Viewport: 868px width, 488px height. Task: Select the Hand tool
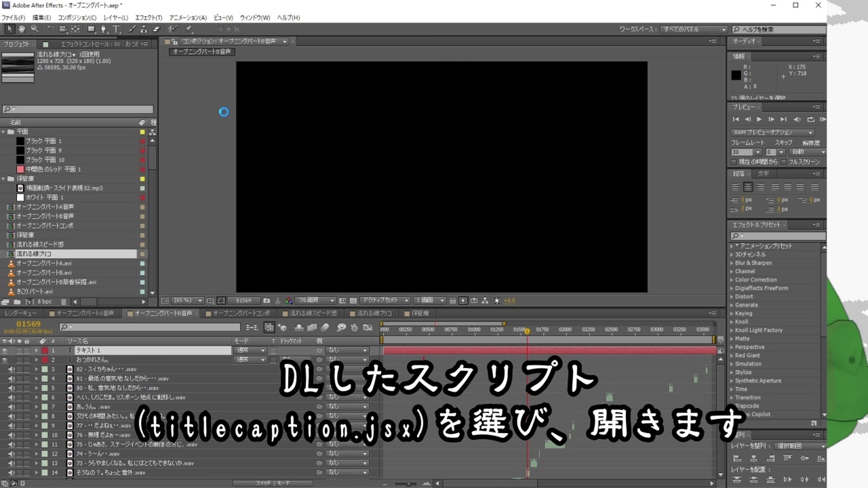click(22, 29)
